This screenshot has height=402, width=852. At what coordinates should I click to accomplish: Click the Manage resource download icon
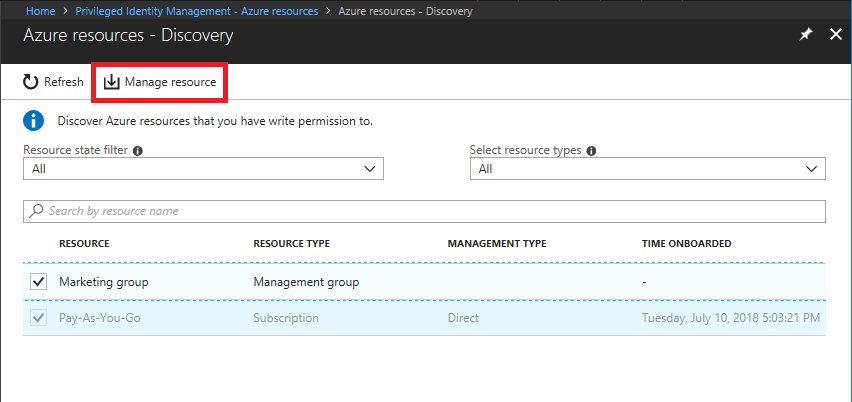click(112, 82)
